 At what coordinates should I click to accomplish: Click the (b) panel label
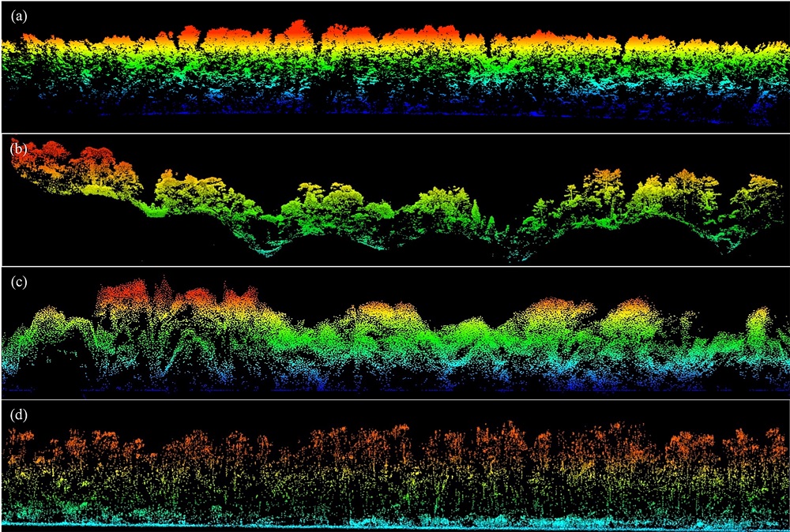(19, 148)
